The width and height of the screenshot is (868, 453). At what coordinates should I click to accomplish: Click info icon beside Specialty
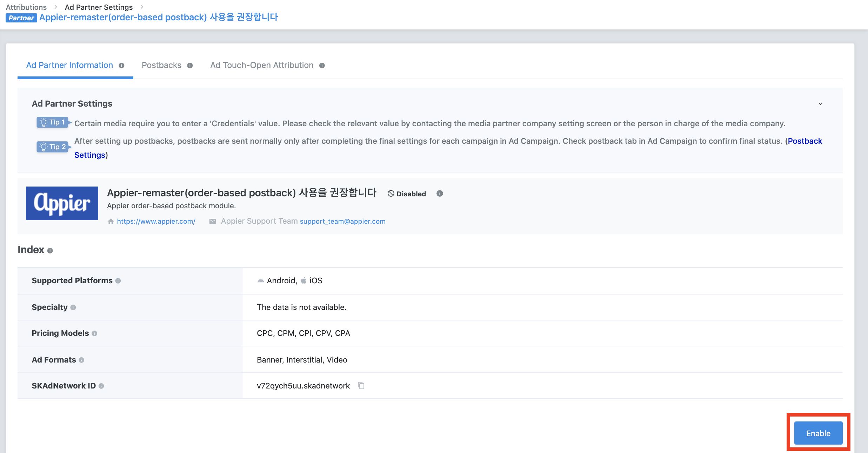pos(73,307)
